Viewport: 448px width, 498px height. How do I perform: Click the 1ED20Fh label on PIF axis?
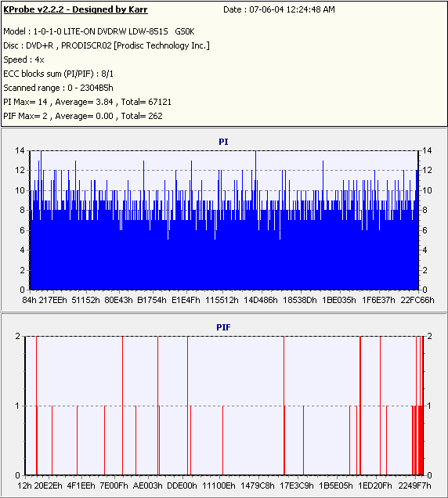[x=375, y=485]
